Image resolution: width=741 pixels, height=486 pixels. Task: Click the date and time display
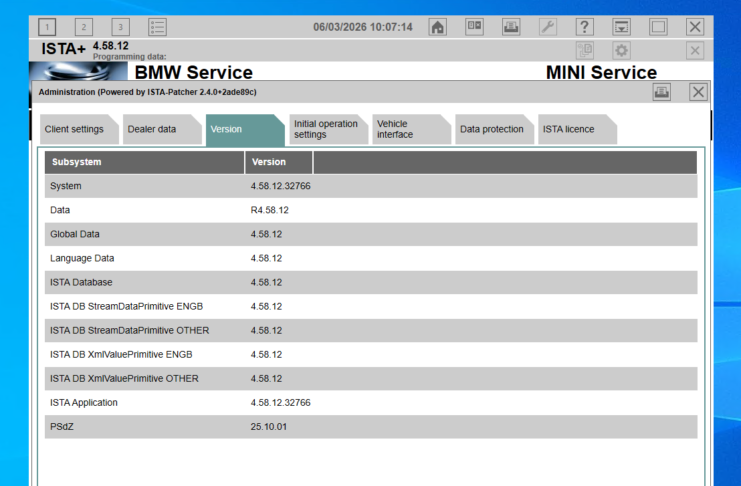click(x=362, y=27)
